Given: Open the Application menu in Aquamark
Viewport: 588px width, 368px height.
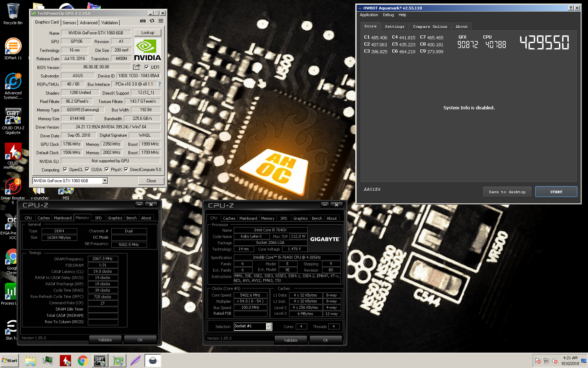Looking at the screenshot, I should coord(369,15).
